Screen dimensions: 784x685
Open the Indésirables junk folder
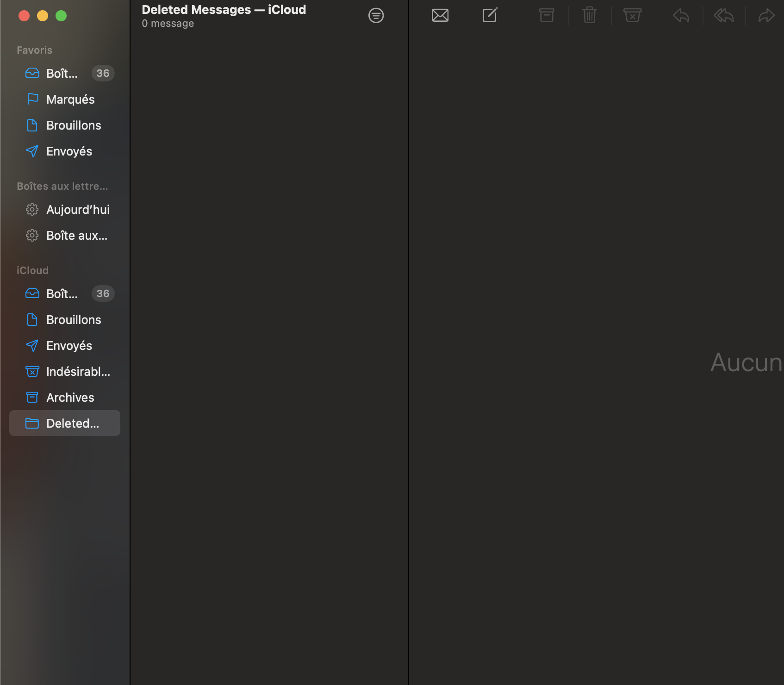click(78, 372)
